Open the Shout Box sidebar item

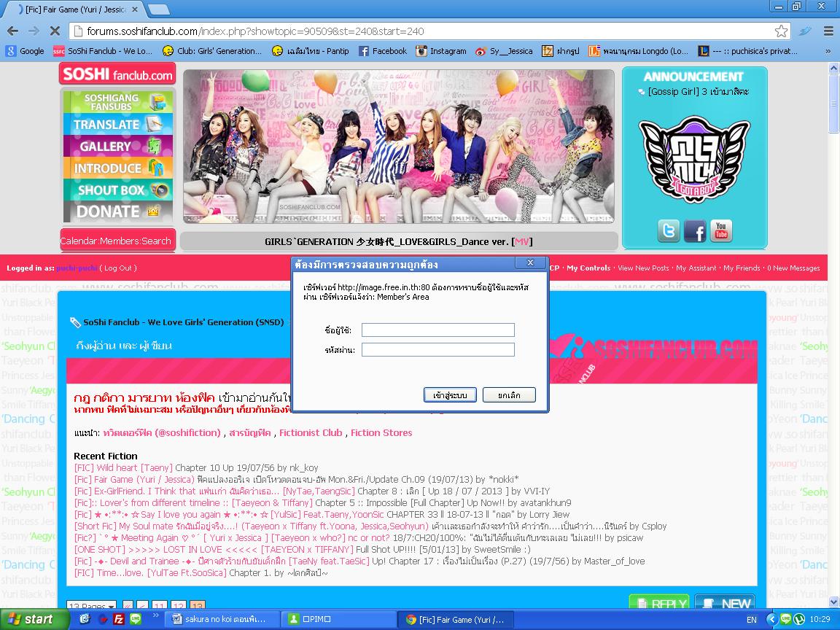[118, 190]
